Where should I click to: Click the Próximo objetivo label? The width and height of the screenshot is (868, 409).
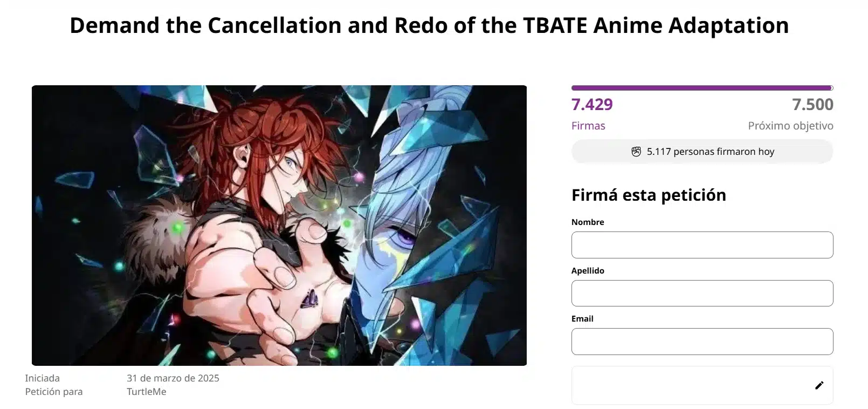[790, 126]
